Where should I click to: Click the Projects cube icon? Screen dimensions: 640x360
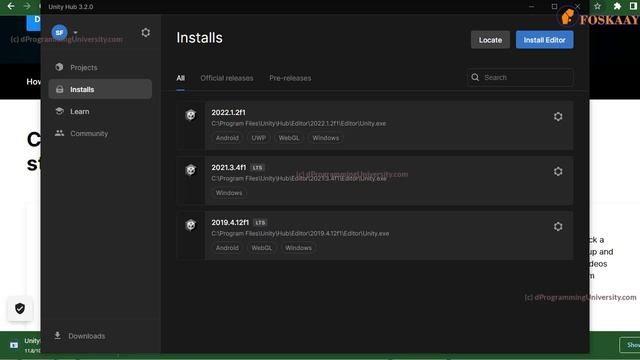[x=59, y=67]
